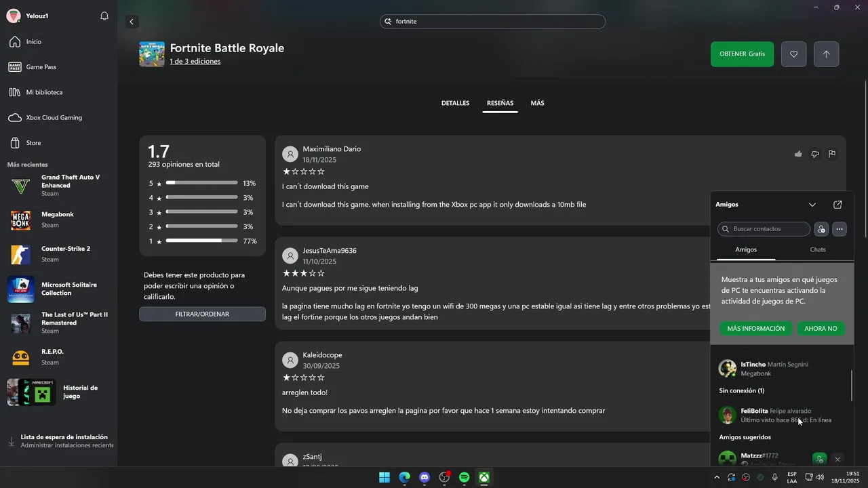The image size is (868, 488).
Task: Switch to the MÁS tab
Action: tap(537, 103)
